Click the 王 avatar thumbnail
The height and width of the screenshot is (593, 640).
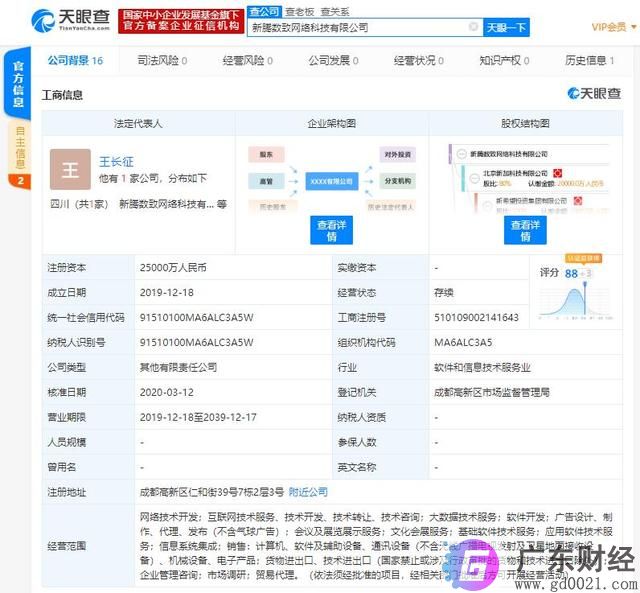(x=70, y=169)
